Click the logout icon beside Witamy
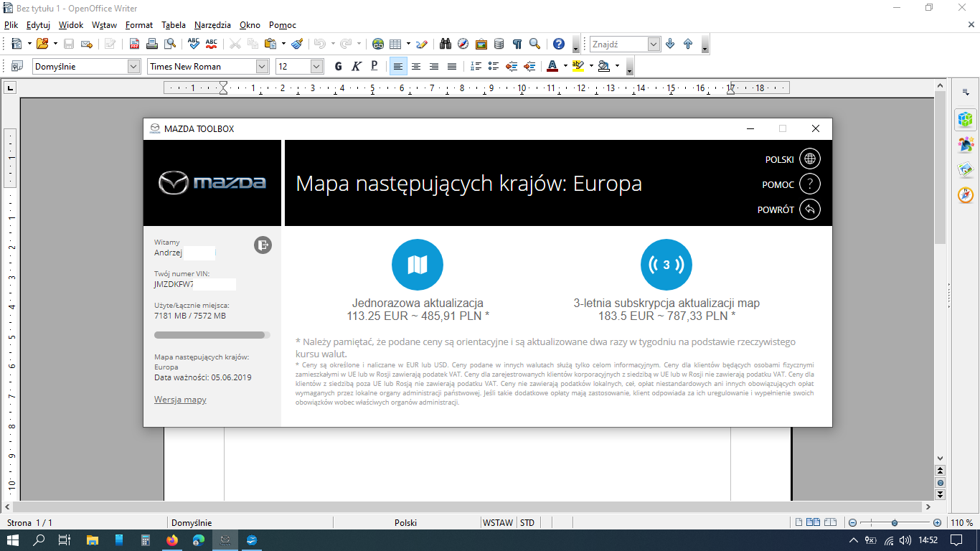Screen dimensions: 980x551 tap(263, 245)
